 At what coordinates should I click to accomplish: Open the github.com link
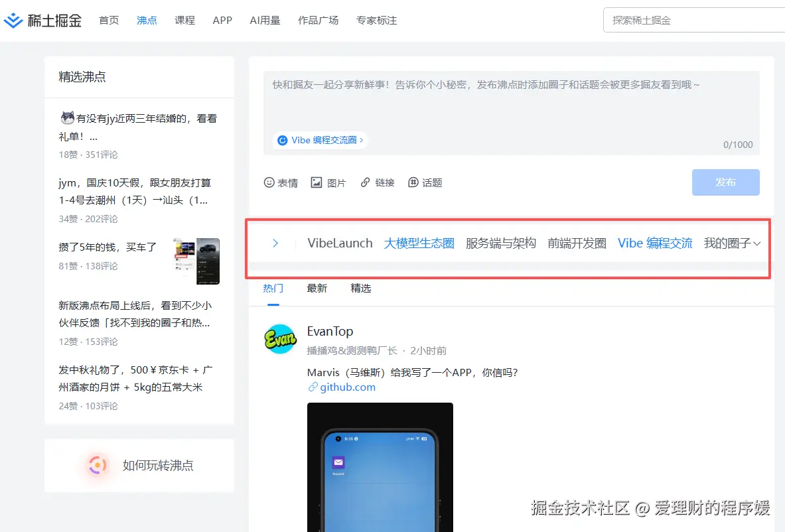coord(348,387)
